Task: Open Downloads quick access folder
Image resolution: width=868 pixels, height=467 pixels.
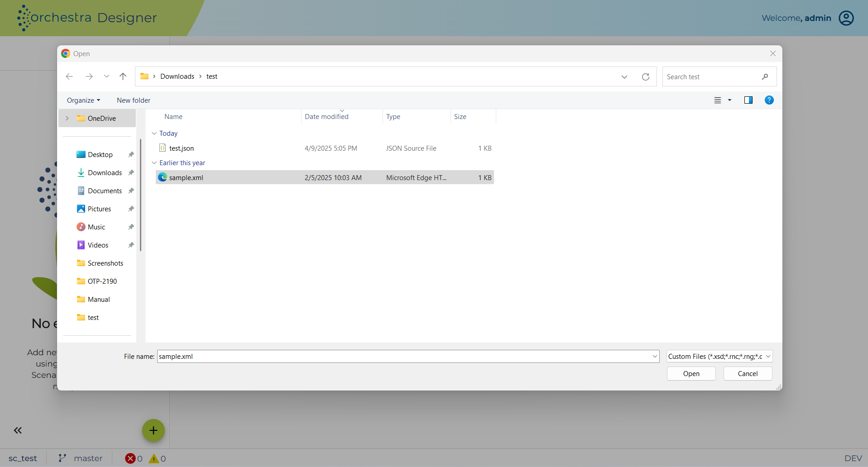Action: pyautogui.click(x=105, y=173)
